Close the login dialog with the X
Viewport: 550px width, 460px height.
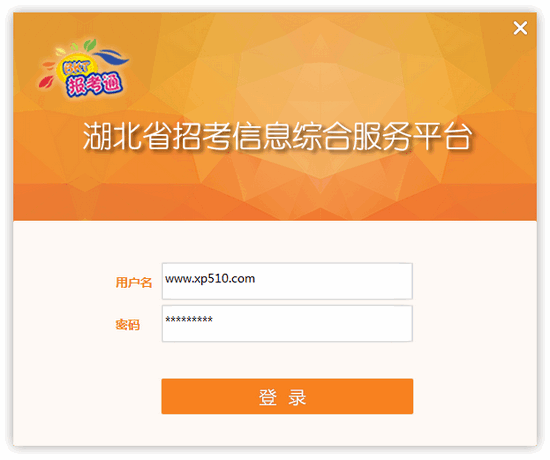(x=520, y=28)
